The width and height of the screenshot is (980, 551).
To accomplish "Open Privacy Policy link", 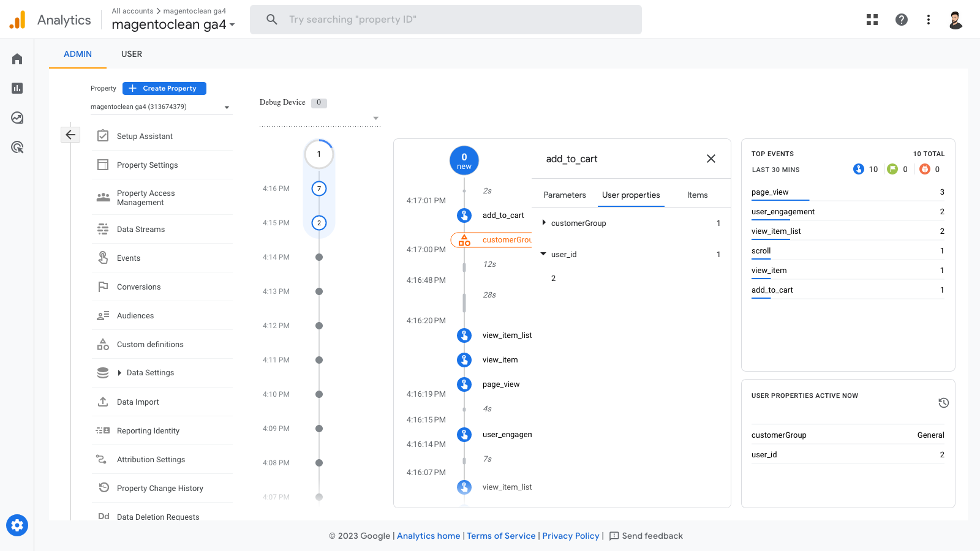I will [x=571, y=536].
